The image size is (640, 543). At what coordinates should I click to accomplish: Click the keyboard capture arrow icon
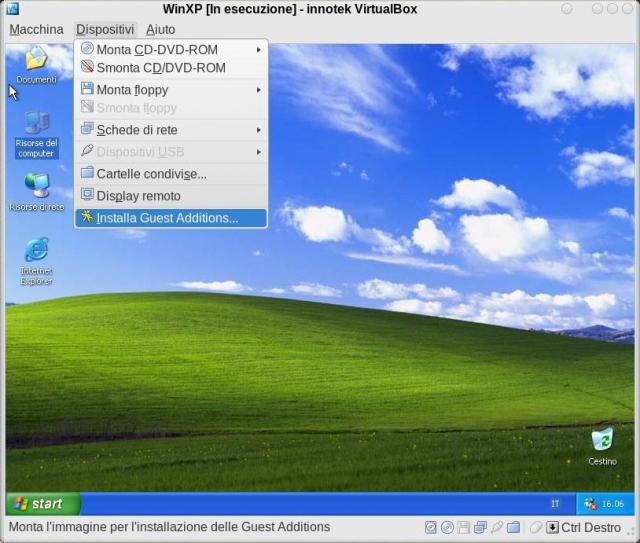[x=552, y=527]
